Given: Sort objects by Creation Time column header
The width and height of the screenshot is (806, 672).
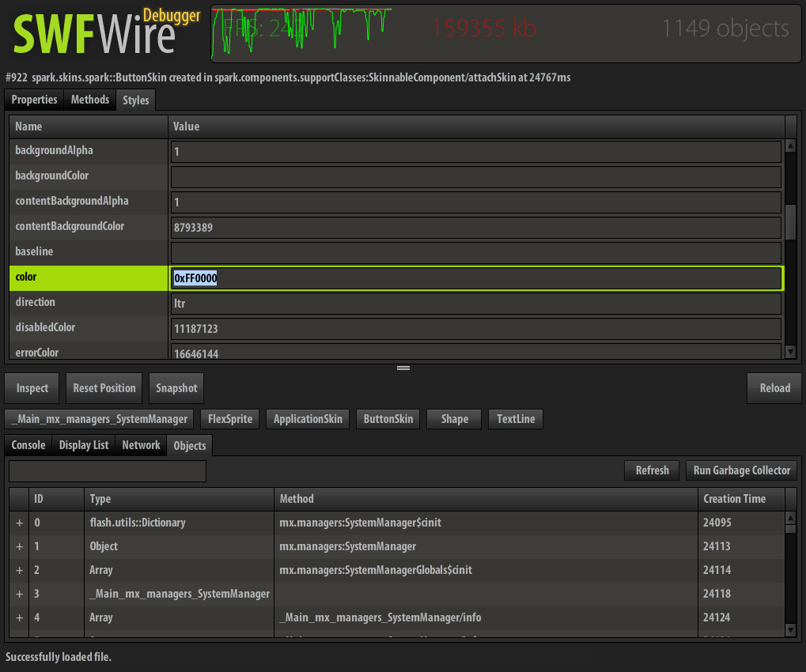Looking at the screenshot, I should pos(741,499).
